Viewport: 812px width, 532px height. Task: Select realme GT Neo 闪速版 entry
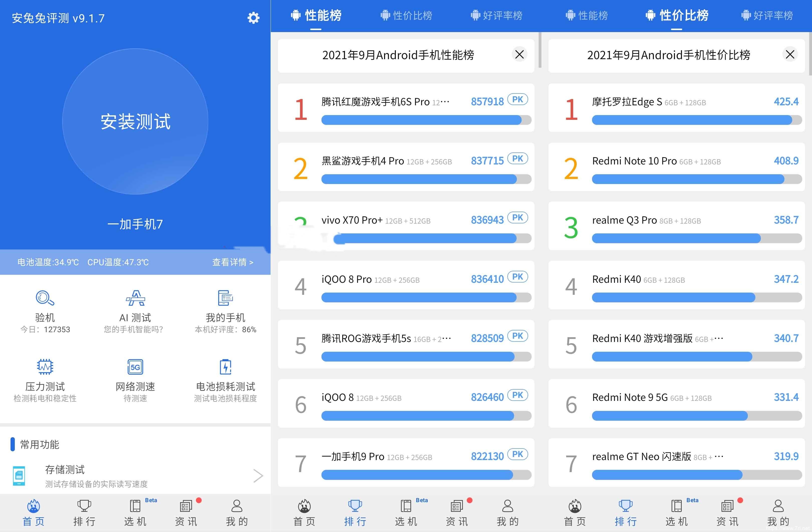pyautogui.click(x=676, y=462)
